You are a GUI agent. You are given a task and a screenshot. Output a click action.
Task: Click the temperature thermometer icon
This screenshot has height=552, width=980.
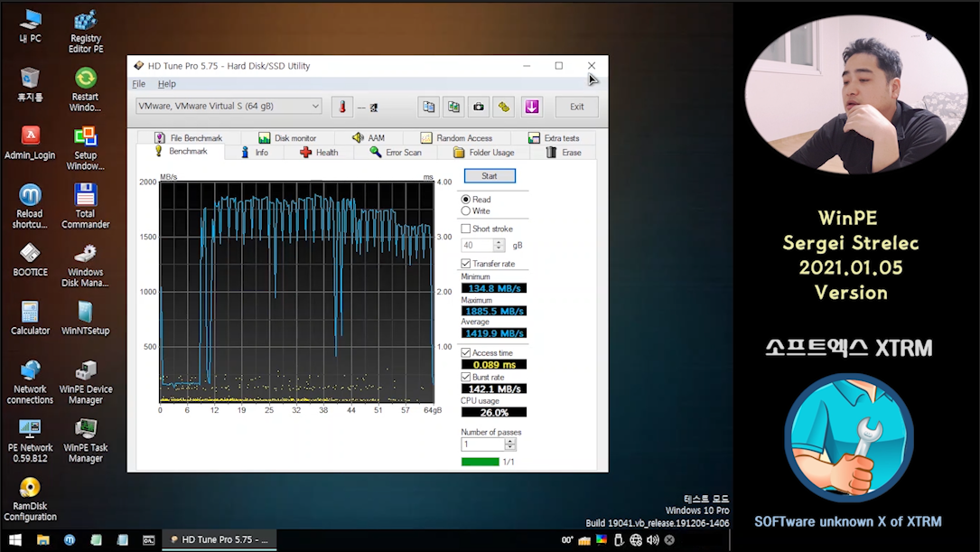pos(342,107)
